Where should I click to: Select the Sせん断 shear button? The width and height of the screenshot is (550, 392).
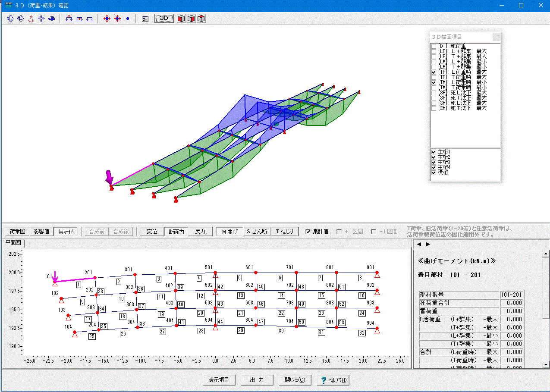click(257, 232)
